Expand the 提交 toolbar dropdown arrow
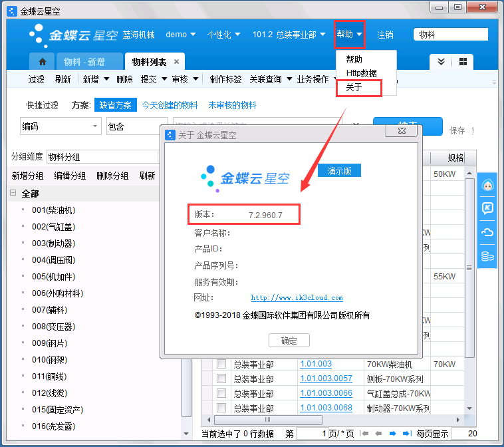 164,78
